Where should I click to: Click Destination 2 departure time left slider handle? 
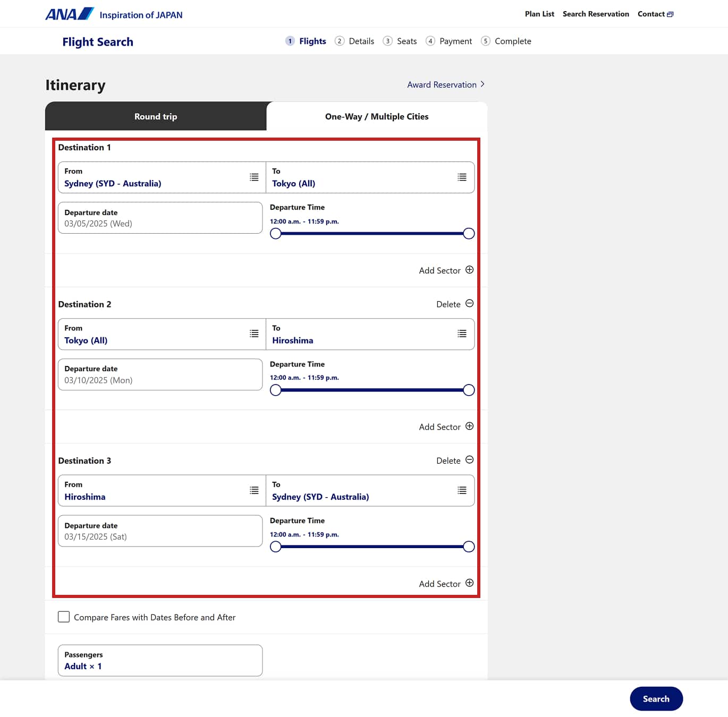click(x=275, y=390)
